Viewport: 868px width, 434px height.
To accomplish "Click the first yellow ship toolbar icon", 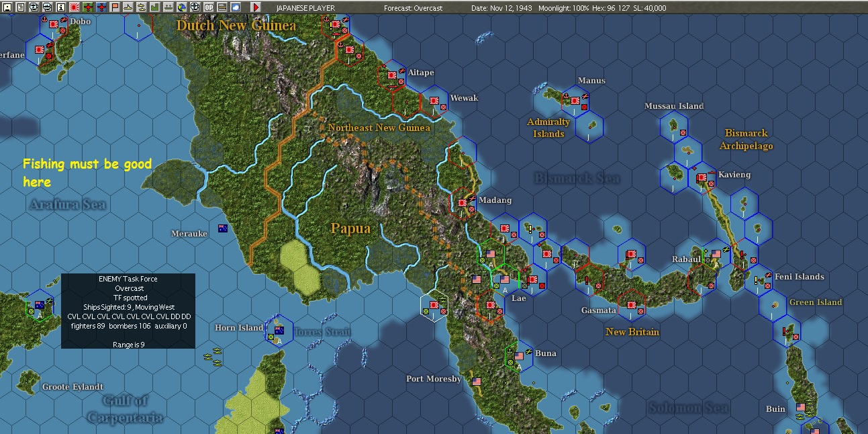I will click(x=128, y=7).
